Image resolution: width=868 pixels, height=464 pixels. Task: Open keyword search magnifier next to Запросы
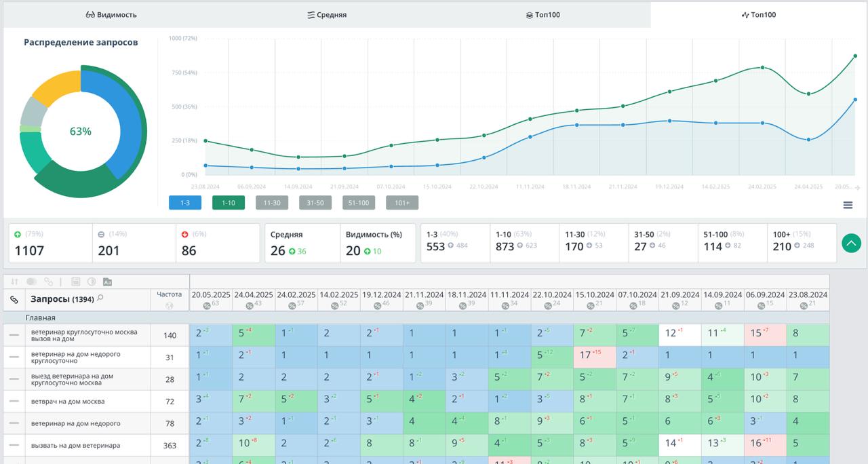(100, 298)
